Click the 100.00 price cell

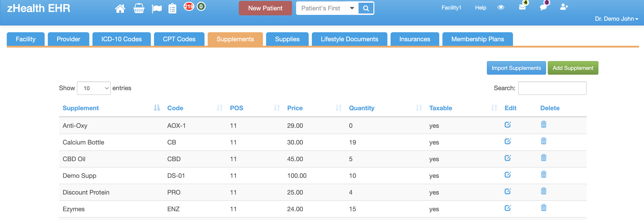point(297,176)
